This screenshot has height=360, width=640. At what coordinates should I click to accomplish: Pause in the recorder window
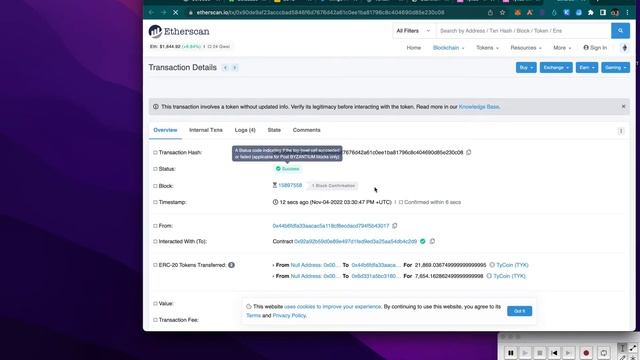click(x=511, y=353)
